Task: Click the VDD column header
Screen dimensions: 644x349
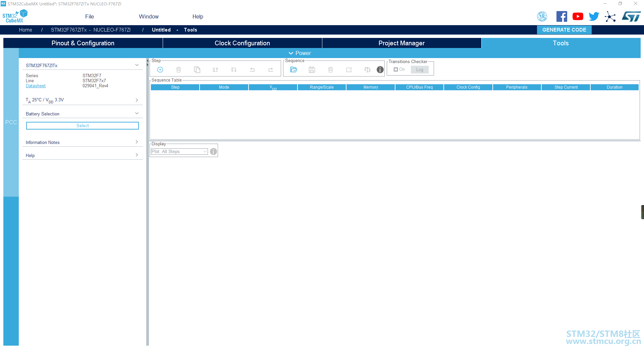Action: 273,87
